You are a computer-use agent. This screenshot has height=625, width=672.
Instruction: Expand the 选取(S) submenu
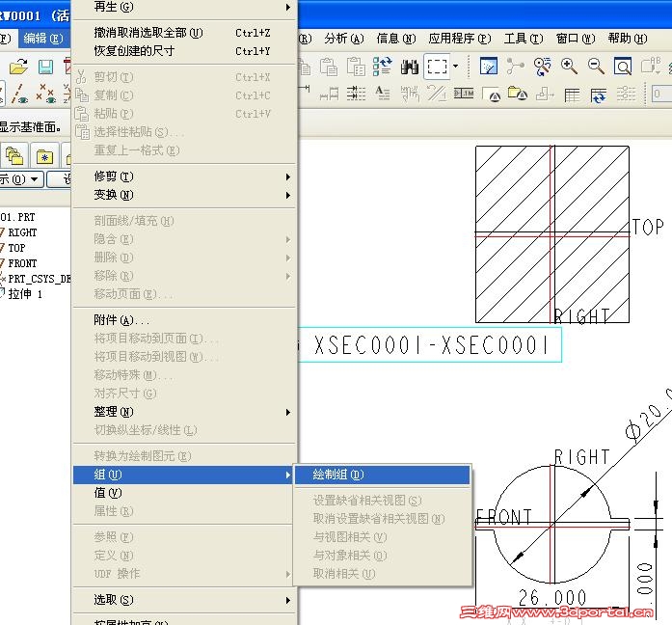click(x=184, y=600)
